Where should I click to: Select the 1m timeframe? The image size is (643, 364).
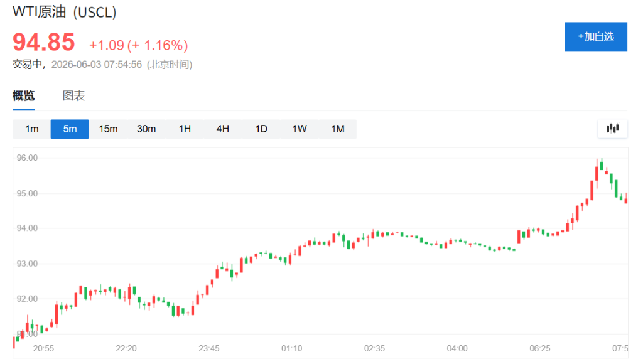(x=31, y=129)
